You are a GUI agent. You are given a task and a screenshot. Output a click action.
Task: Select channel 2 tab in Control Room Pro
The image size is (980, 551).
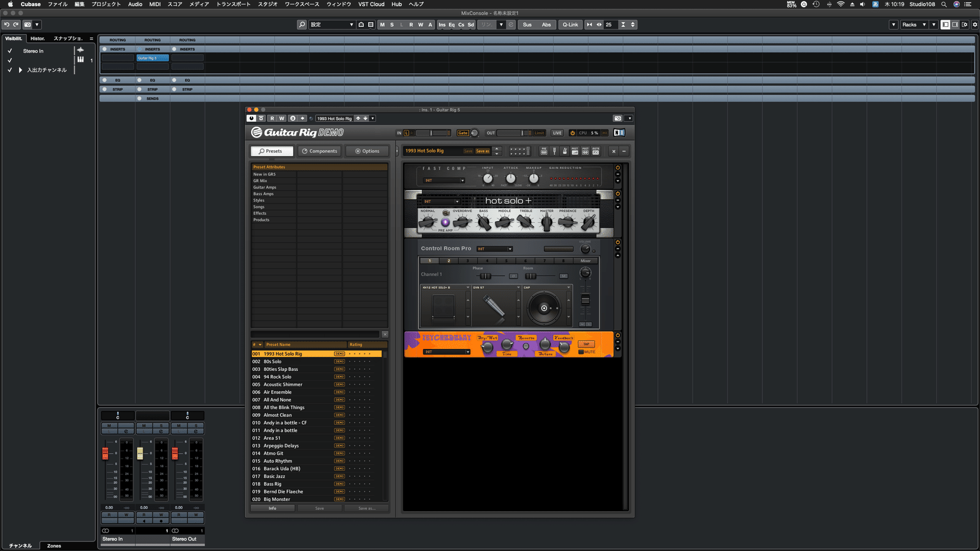[x=448, y=261]
